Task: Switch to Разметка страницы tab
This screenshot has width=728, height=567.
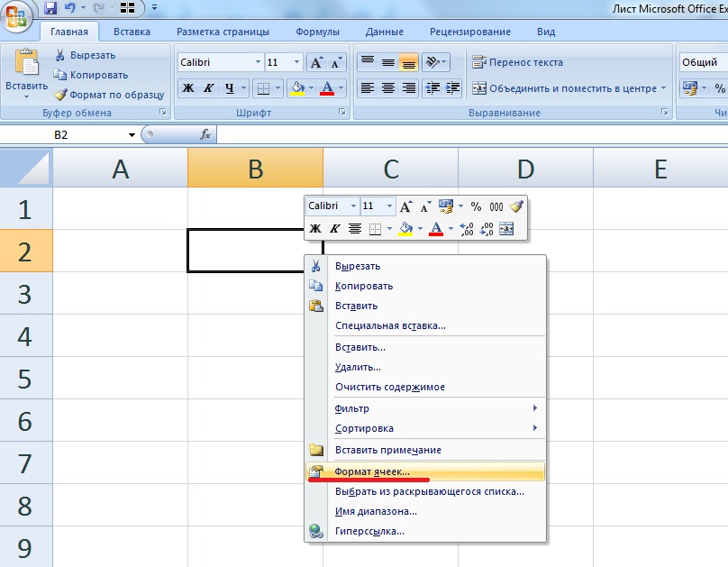Action: pyautogui.click(x=223, y=32)
